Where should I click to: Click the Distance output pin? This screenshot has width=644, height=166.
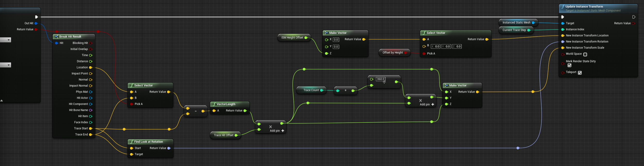tap(91, 61)
